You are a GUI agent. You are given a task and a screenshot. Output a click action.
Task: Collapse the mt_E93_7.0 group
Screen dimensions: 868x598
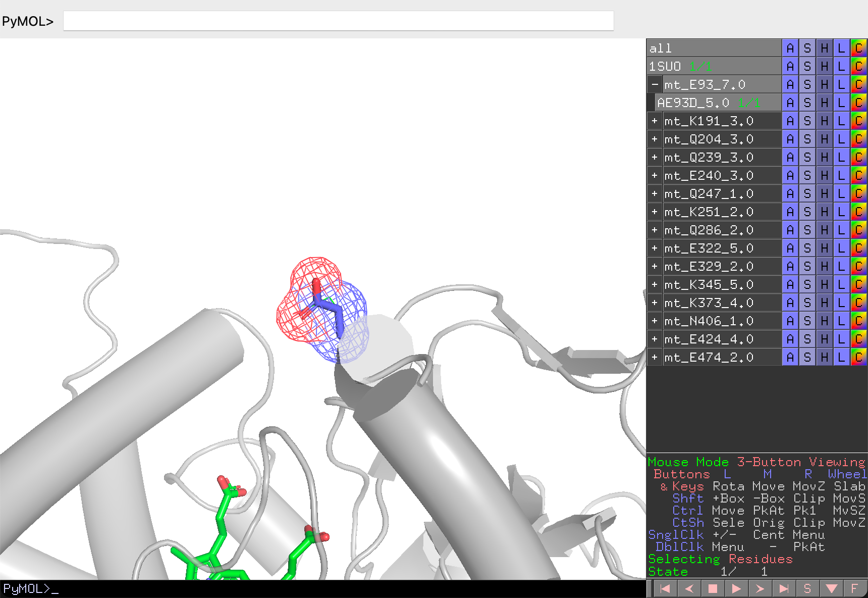[655, 84]
